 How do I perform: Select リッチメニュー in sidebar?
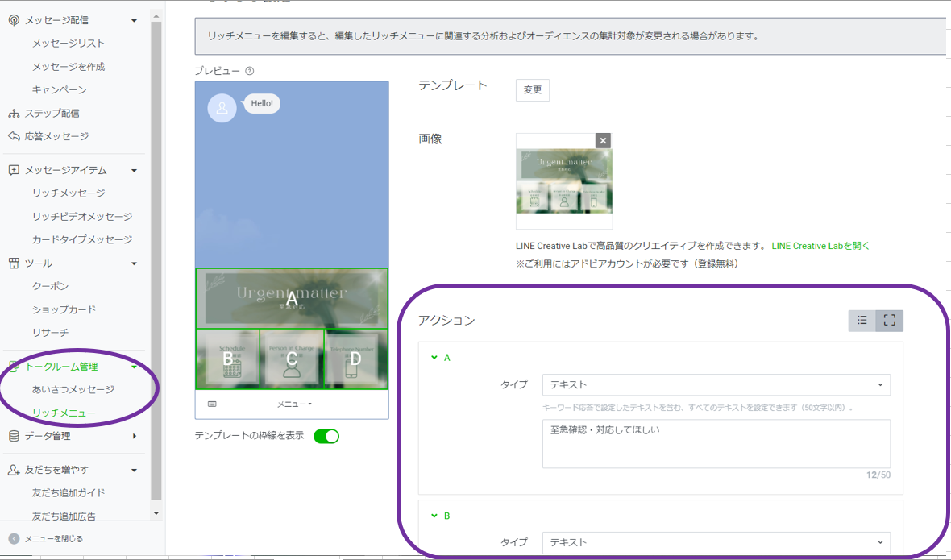64,413
